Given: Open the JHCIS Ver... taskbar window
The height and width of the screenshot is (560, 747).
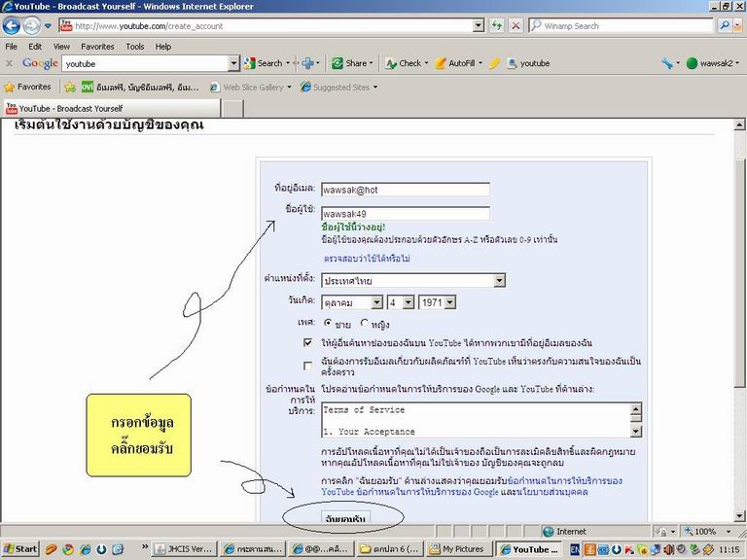Looking at the screenshot, I should point(185,549).
